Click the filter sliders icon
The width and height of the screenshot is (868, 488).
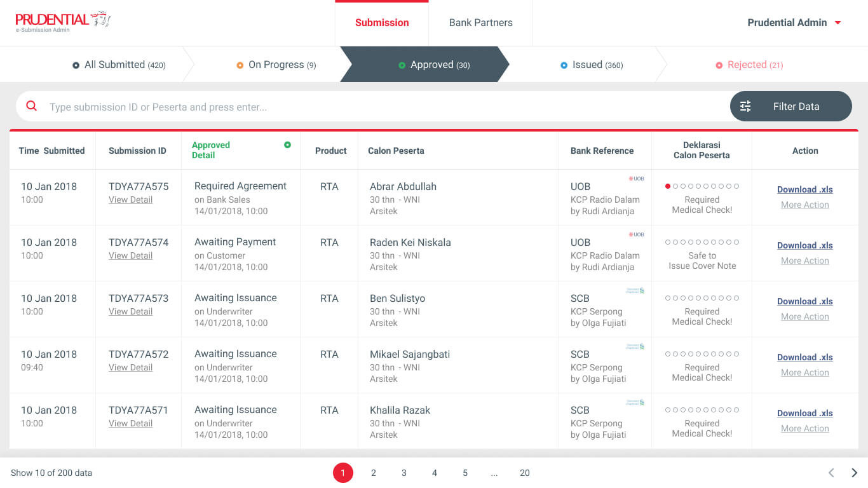click(745, 106)
